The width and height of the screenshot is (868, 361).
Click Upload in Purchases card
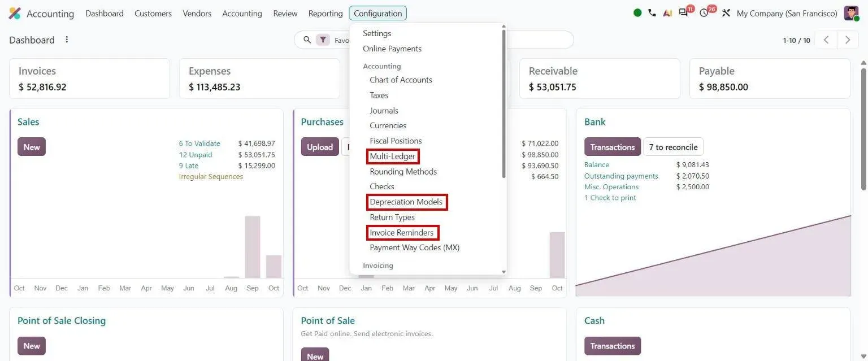tap(320, 147)
